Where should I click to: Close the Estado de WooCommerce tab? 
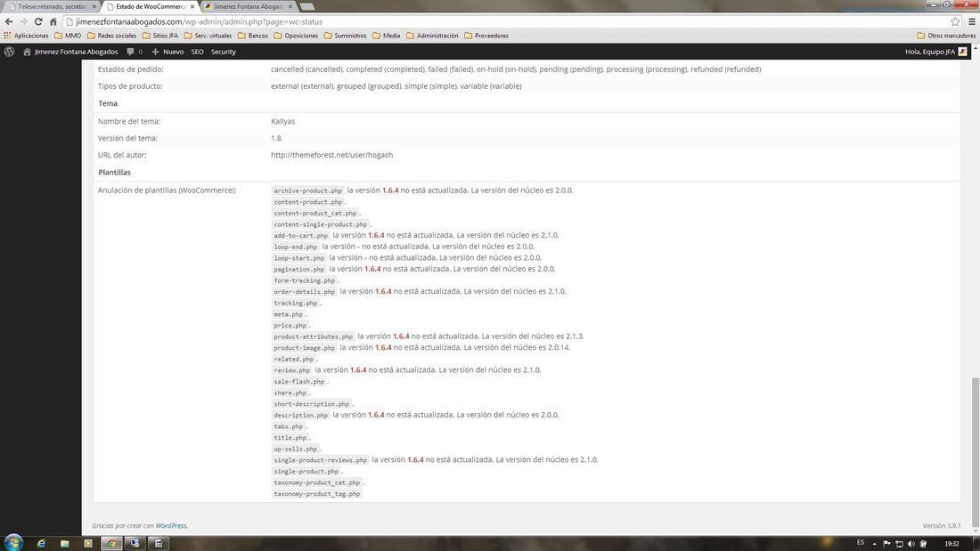pyautogui.click(x=192, y=6)
